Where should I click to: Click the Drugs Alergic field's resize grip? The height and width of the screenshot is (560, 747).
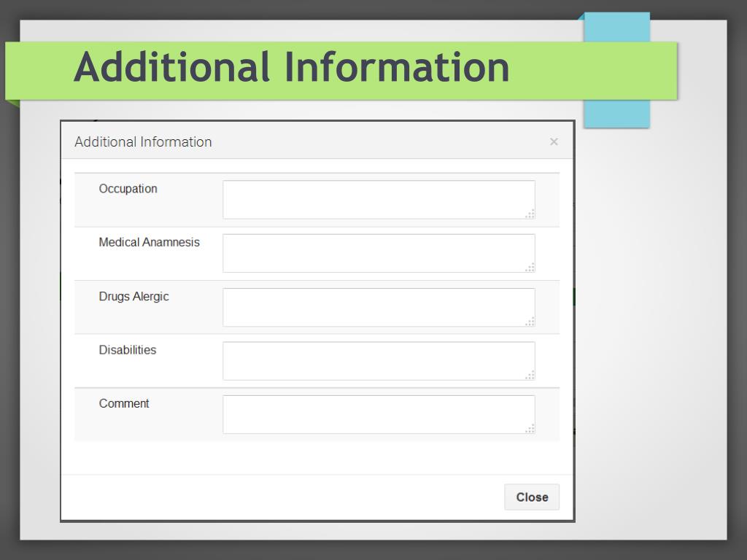(530, 322)
